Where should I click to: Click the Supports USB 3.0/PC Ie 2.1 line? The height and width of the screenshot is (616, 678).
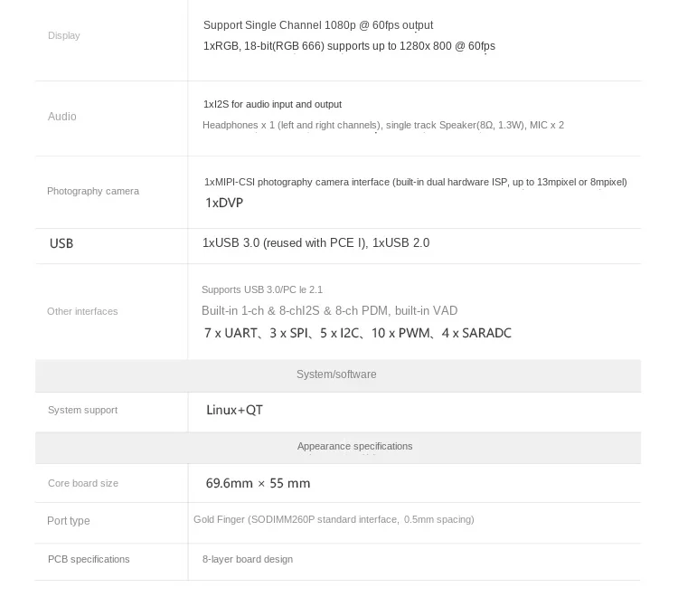[261, 289]
